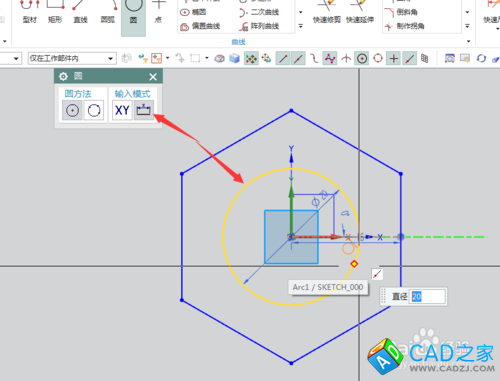Open the circle dialog gear settings
This screenshot has height=381, width=500.
[x=63, y=77]
